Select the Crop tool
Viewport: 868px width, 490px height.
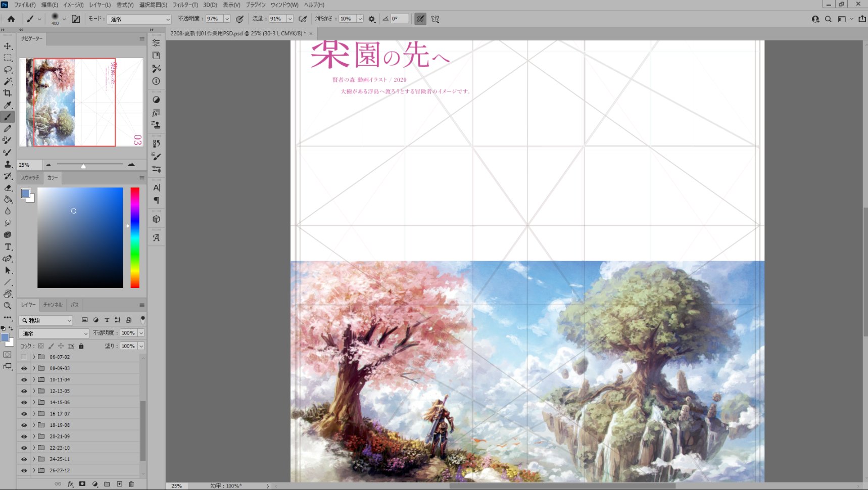point(8,93)
